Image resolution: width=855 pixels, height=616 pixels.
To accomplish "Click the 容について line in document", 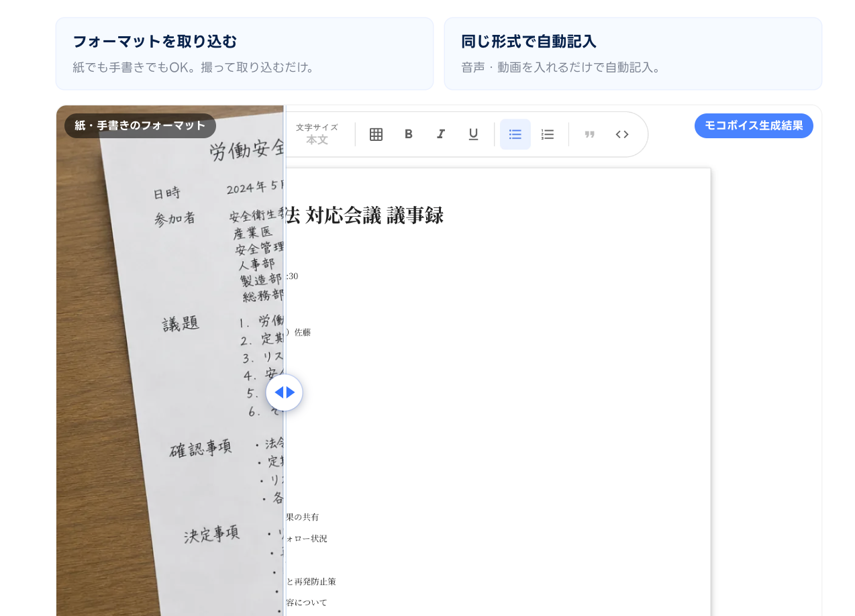I will [x=307, y=603].
